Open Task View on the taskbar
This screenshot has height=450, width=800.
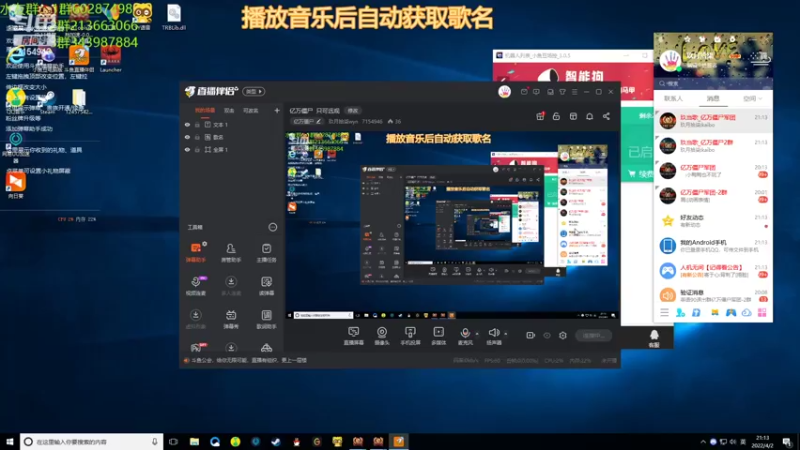click(x=173, y=442)
